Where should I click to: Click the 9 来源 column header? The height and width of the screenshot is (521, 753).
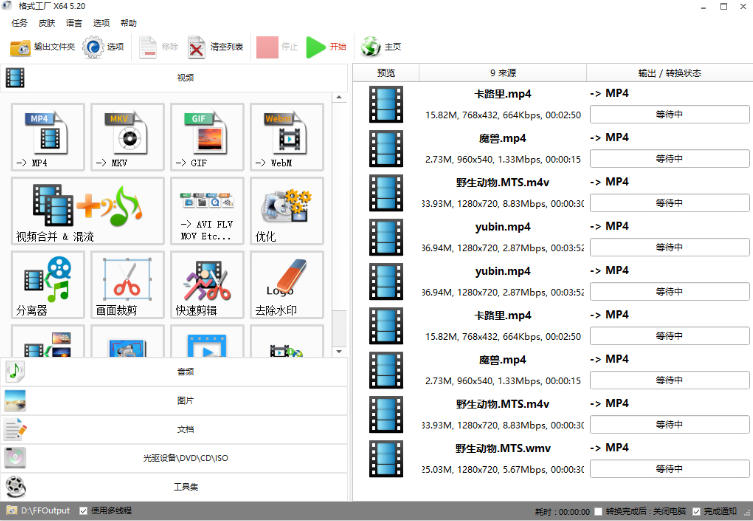pos(503,73)
